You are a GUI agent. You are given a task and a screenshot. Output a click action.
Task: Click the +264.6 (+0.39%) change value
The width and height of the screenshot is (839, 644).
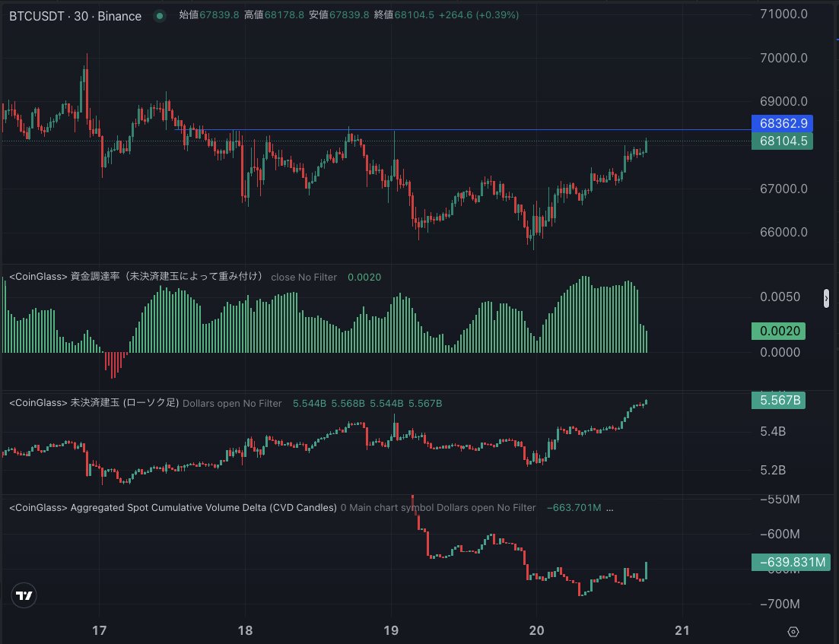tap(479, 15)
